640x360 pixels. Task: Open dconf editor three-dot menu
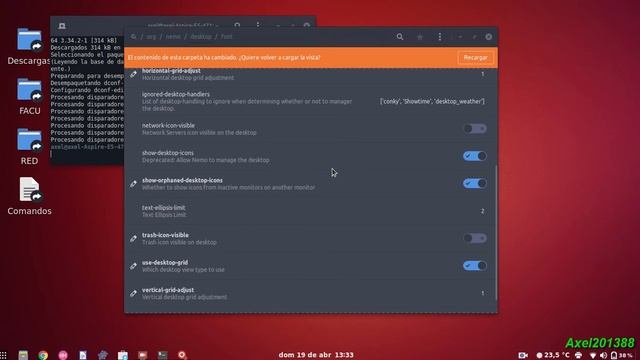440,37
